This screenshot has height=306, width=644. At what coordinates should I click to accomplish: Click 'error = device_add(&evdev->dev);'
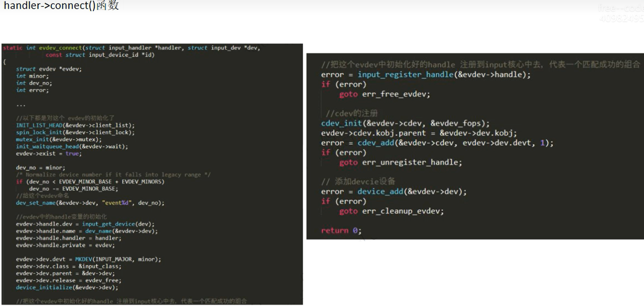(x=394, y=191)
